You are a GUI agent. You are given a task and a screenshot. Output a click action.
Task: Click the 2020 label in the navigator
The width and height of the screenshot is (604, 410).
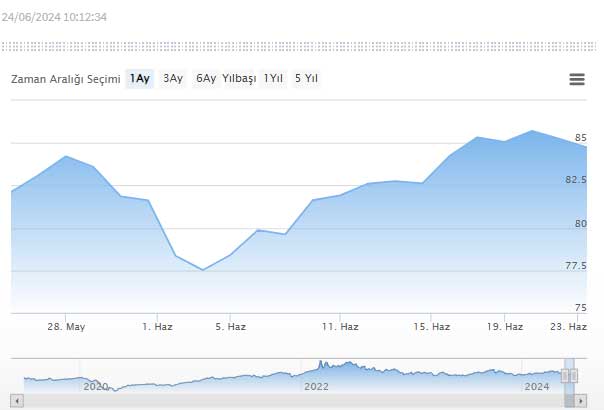[x=95, y=386]
